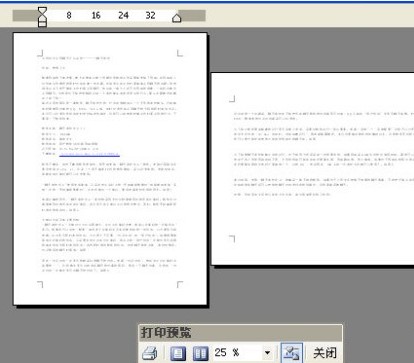This screenshot has width=414, height=363.
Task: Click the 24 mark on the ruler
Action: (123, 15)
